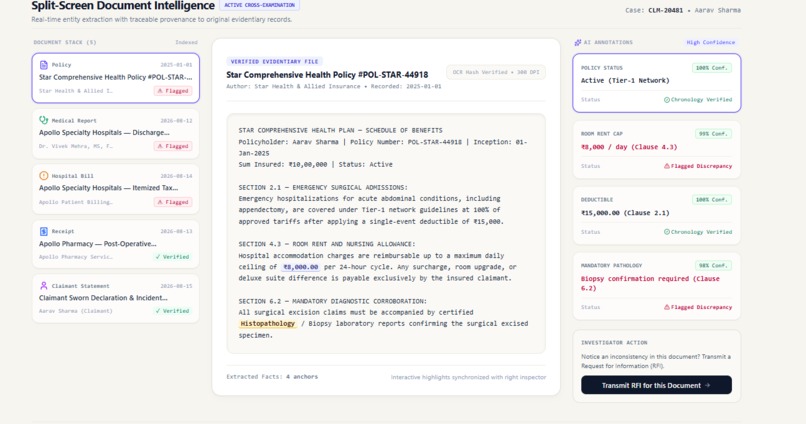Click Extracted Facts: 4 anchors text
Screen dimensions: 806x424
[x=272, y=377]
